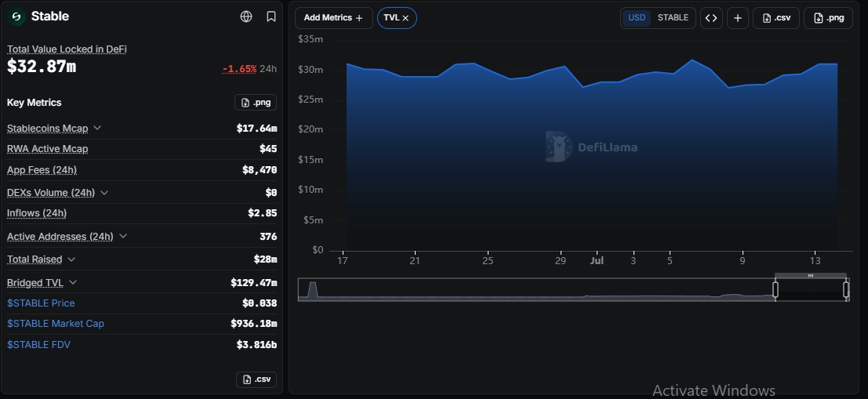Click the $32.87m TVL value
This screenshot has width=868, height=399.
[x=42, y=67]
